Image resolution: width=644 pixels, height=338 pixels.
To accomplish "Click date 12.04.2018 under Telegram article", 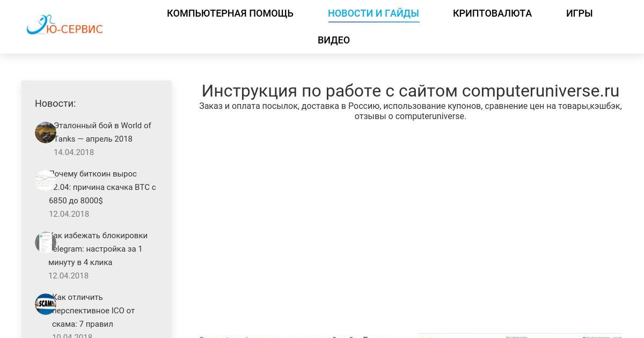I will pyautogui.click(x=68, y=276).
